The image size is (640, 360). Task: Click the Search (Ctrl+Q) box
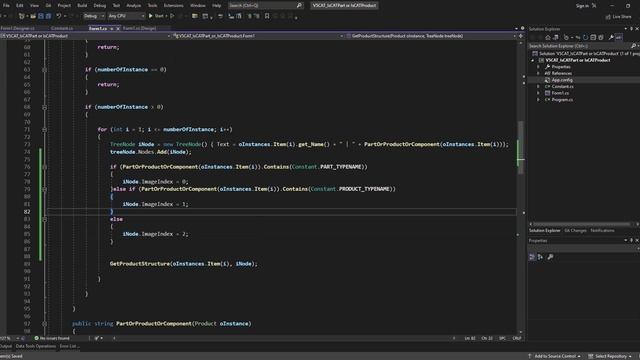pyautogui.click(x=265, y=6)
